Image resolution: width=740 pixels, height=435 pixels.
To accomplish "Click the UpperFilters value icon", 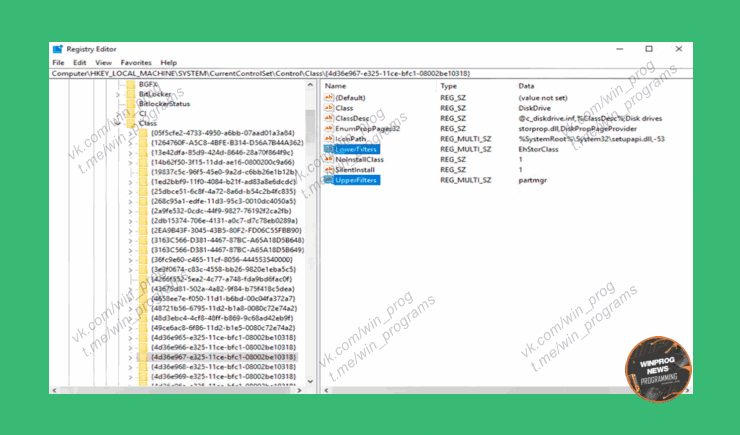I will [x=329, y=180].
